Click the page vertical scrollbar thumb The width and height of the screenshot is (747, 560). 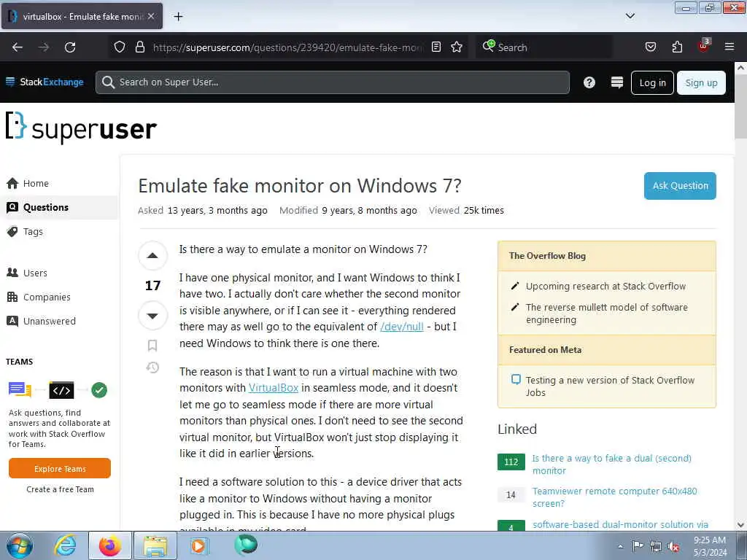pos(740,105)
